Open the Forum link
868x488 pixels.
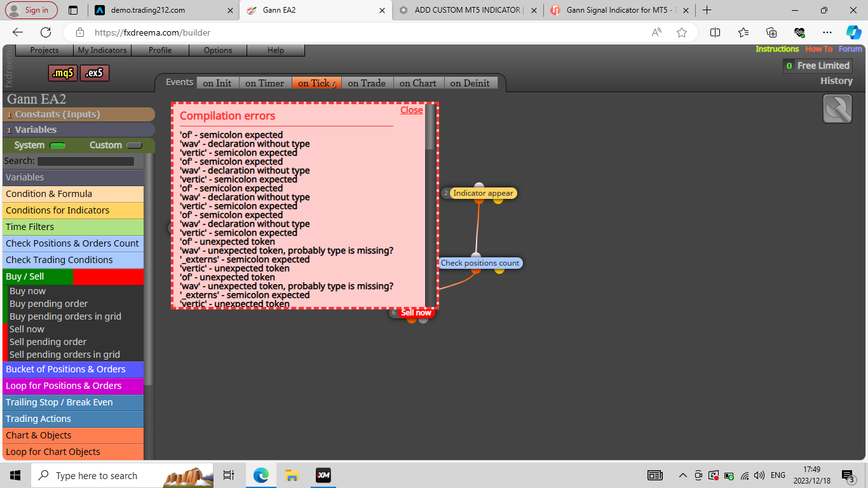point(850,49)
